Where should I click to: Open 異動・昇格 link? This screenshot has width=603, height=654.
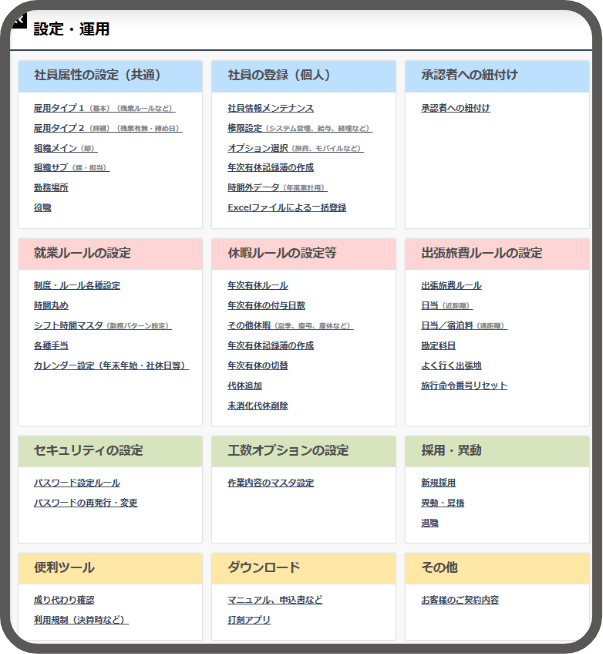click(x=442, y=503)
